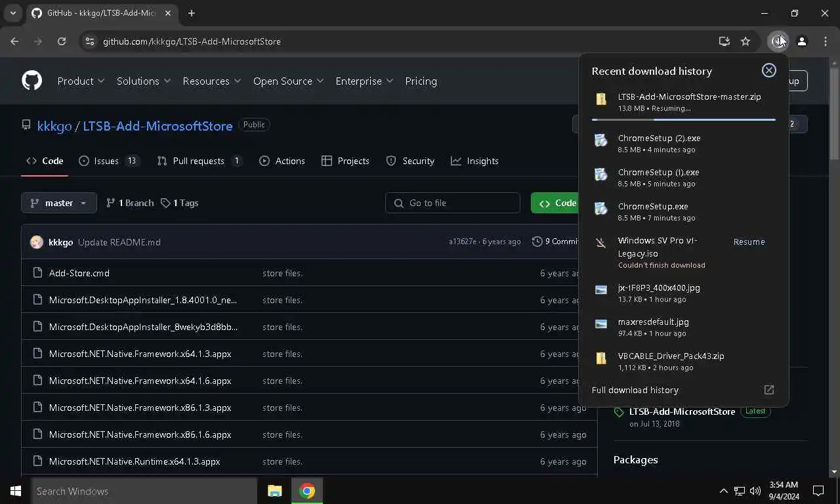Expand the Open Source menu

(x=288, y=81)
